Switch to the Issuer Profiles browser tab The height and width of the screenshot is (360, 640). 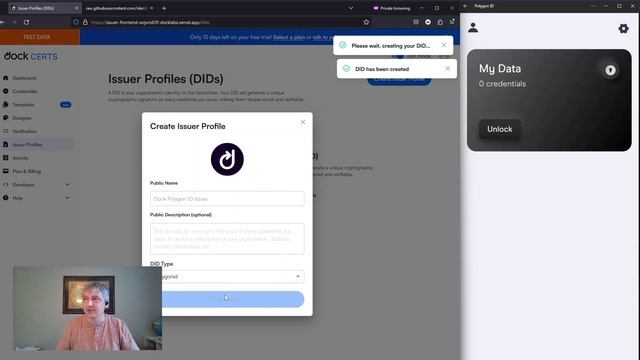click(43, 8)
